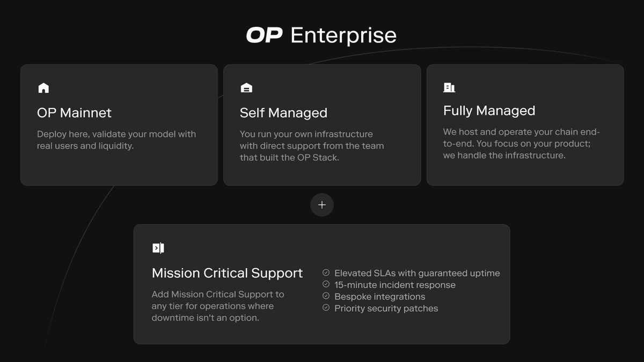Click the panel icon above Mission Critical Support
Viewport: 644px width, 362px height.
point(158,248)
